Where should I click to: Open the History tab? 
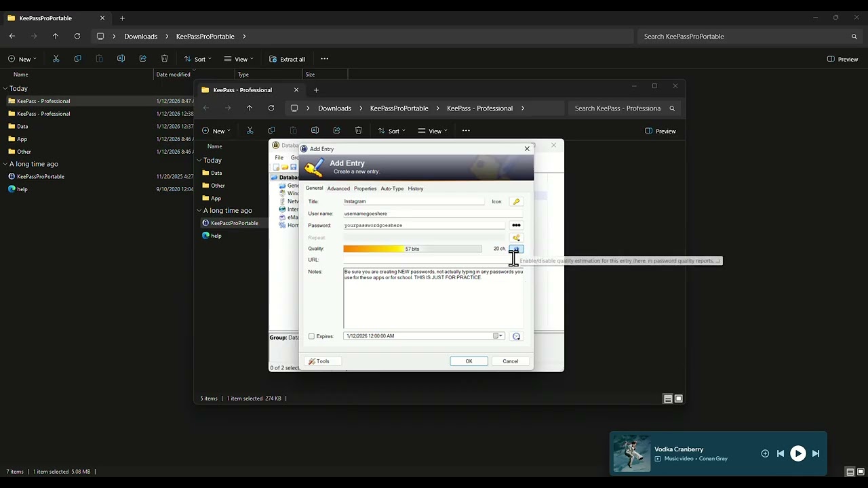[x=416, y=188]
